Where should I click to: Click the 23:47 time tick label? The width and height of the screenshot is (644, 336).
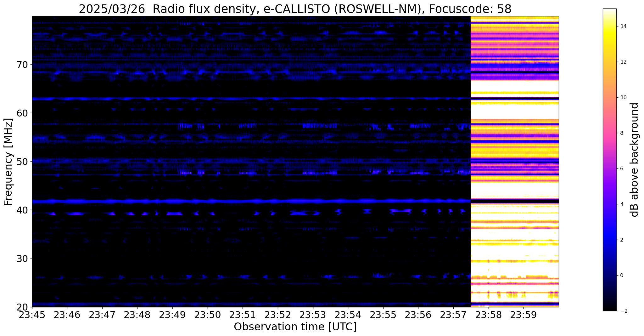[102, 315]
